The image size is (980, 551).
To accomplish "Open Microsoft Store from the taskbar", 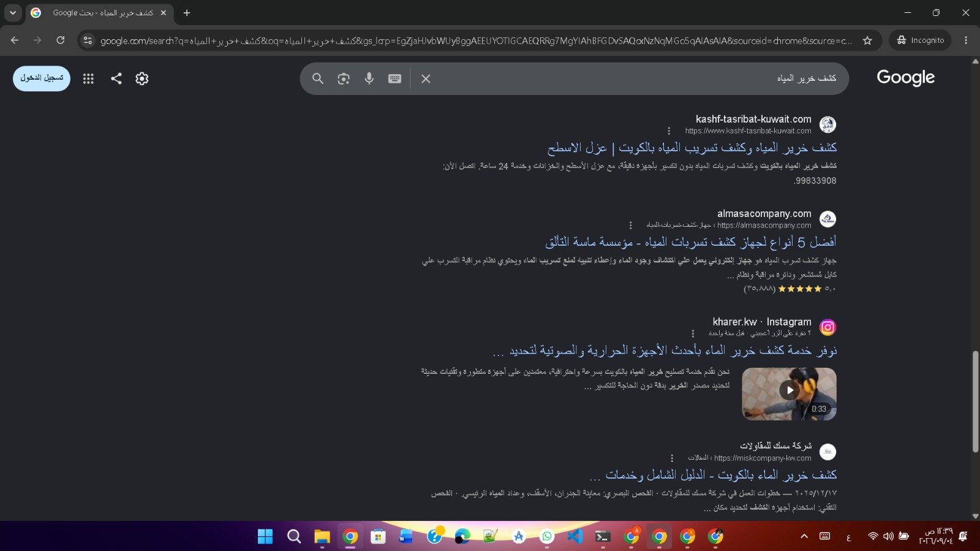I will [378, 536].
